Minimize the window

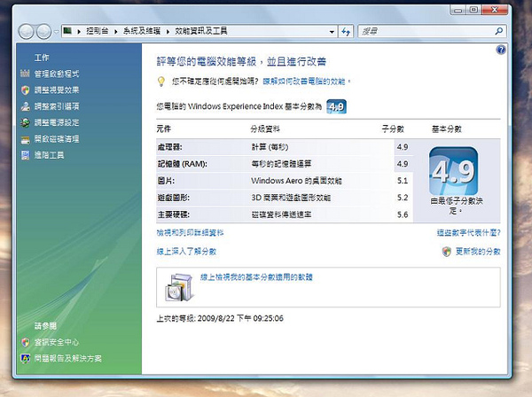click(458, 10)
